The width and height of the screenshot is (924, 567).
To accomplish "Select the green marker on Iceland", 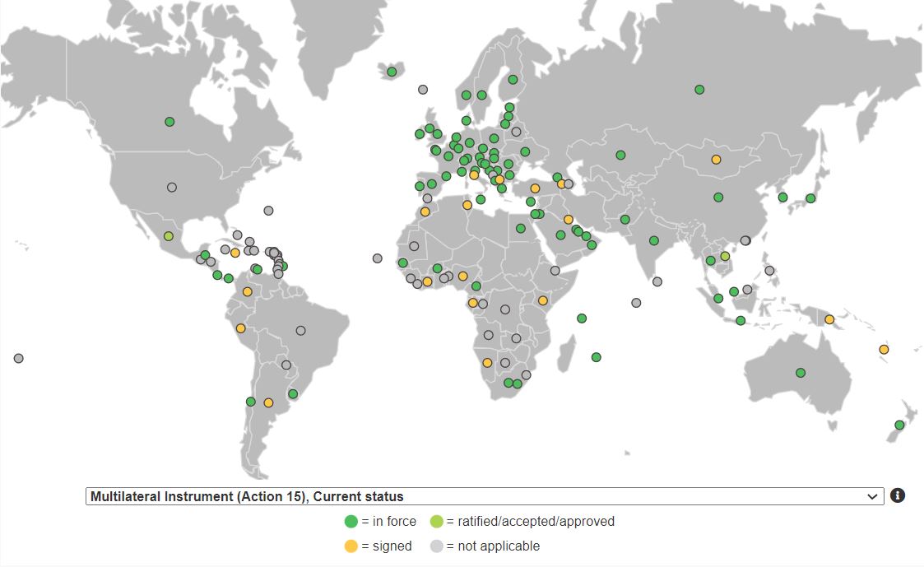I will click(392, 72).
